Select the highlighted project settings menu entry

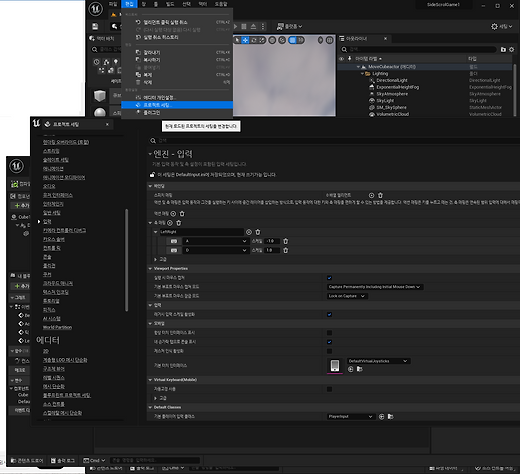[x=177, y=105]
